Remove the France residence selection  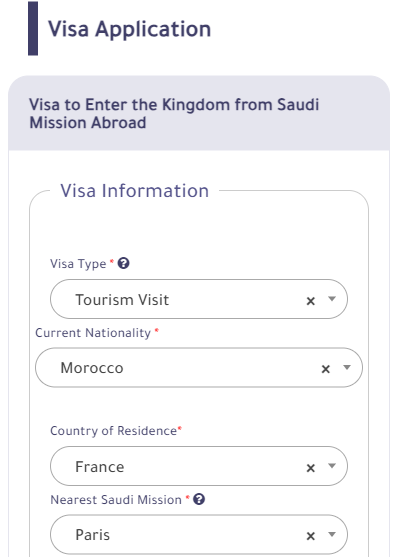pos(311,468)
